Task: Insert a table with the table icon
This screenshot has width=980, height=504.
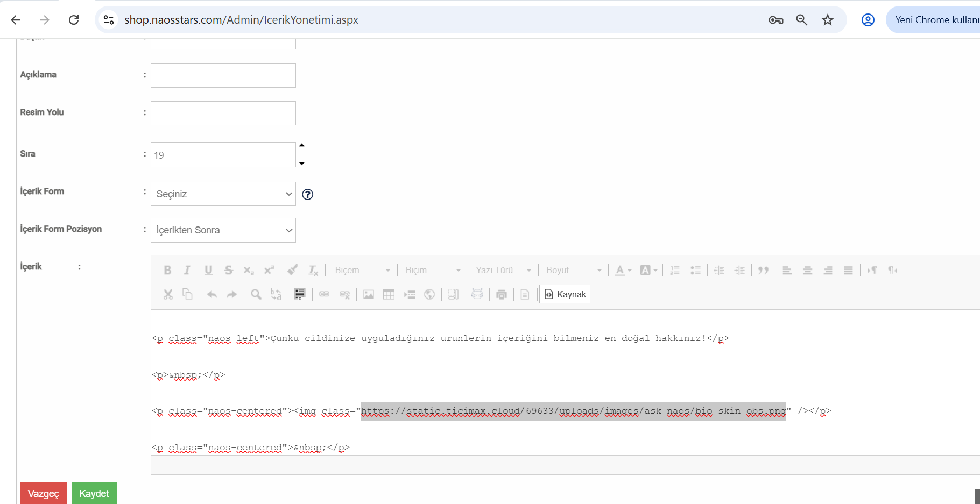Action: click(x=389, y=294)
